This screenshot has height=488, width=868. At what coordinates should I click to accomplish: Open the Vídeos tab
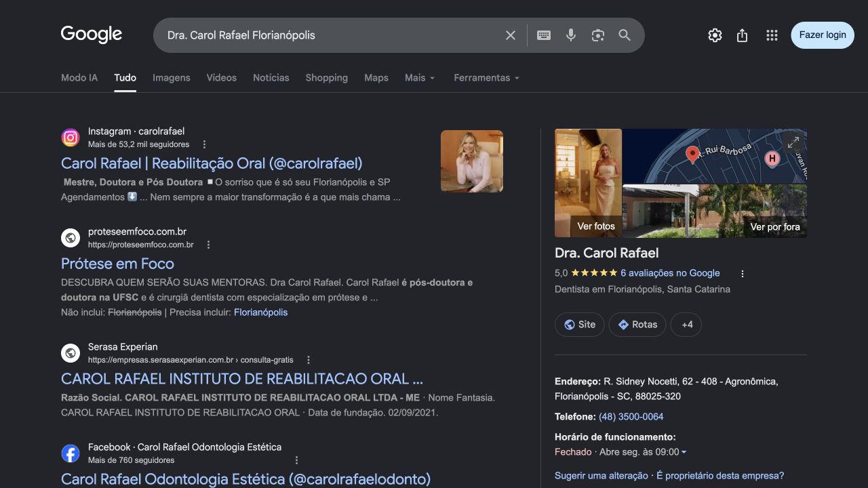point(222,78)
